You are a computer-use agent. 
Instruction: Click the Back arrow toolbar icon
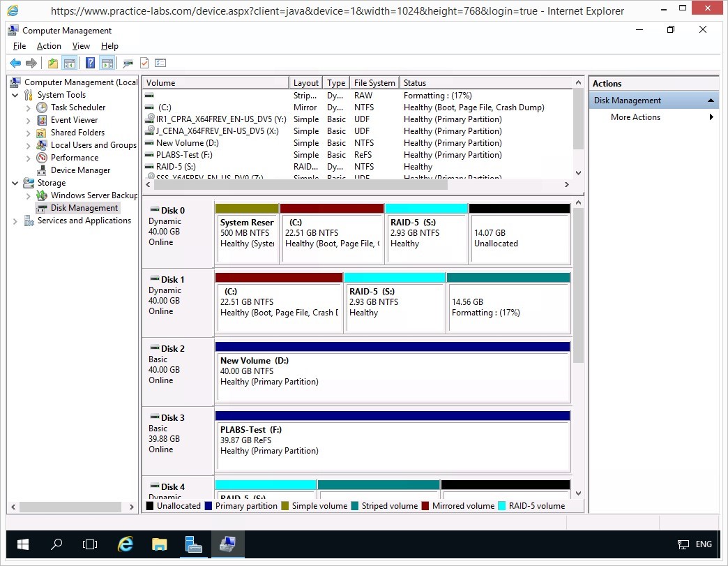coord(15,64)
